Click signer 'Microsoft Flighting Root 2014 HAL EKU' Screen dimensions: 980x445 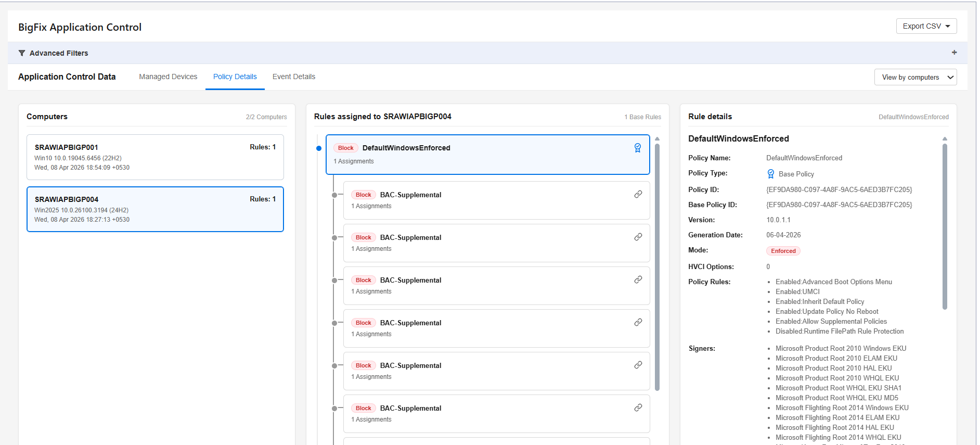835,428
